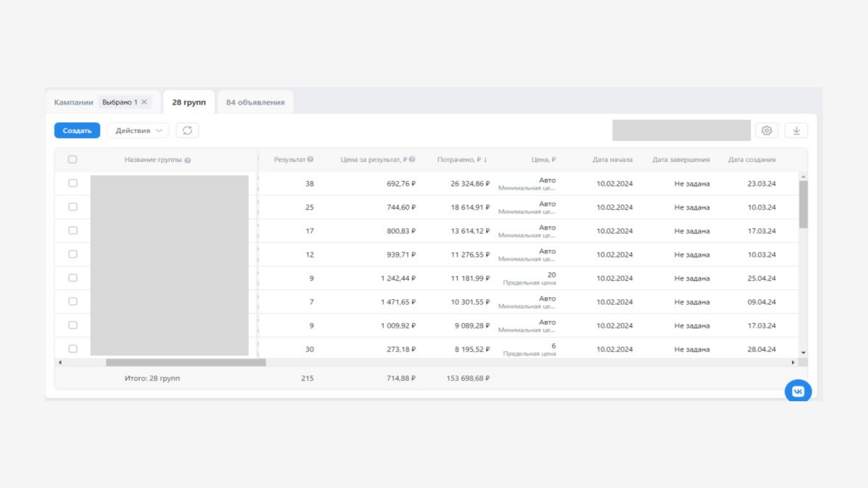
Task: Sort by 'Дата начала' column header
Action: click(x=612, y=160)
